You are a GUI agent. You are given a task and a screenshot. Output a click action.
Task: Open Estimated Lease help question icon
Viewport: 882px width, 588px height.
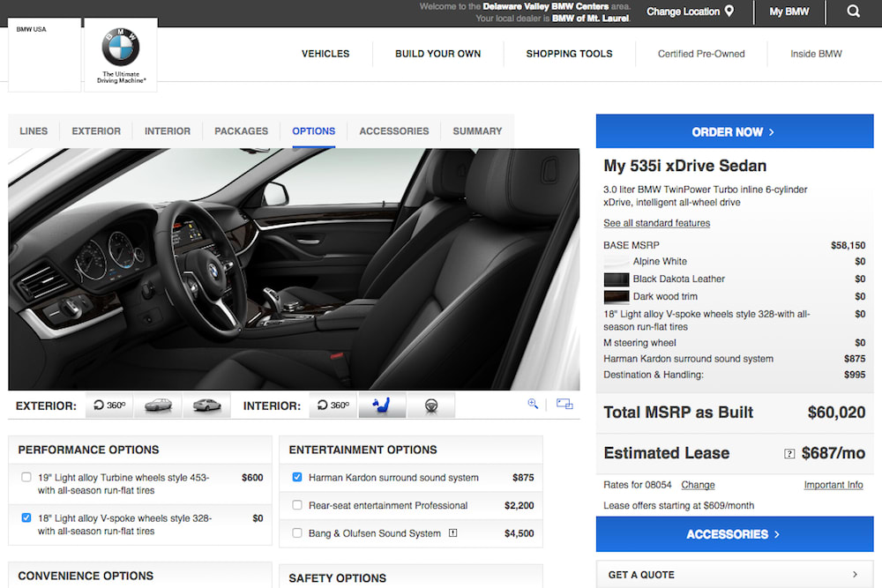coord(789,454)
